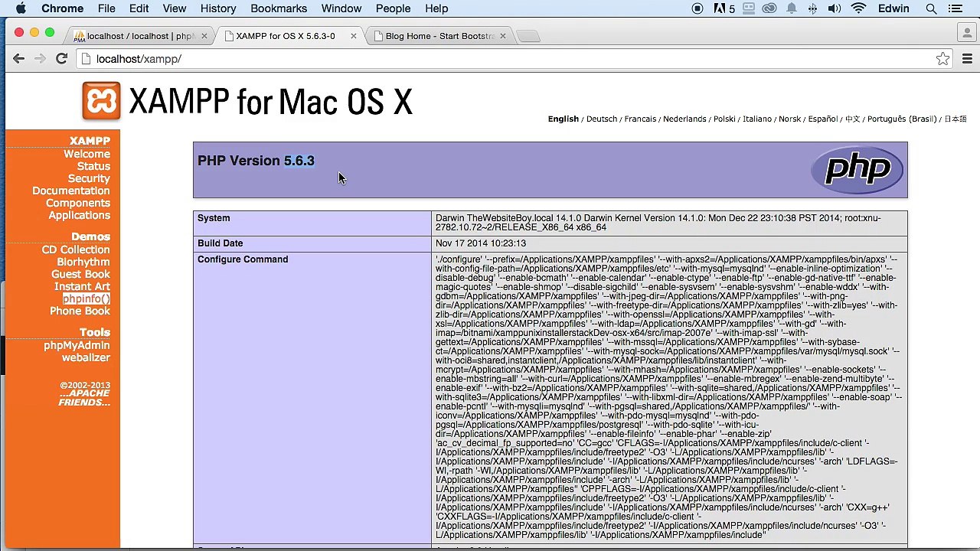Image resolution: width=980 pixels, height=551 pixels.
Task: Open the Bookmarks menu
Action: pos(279,8)
